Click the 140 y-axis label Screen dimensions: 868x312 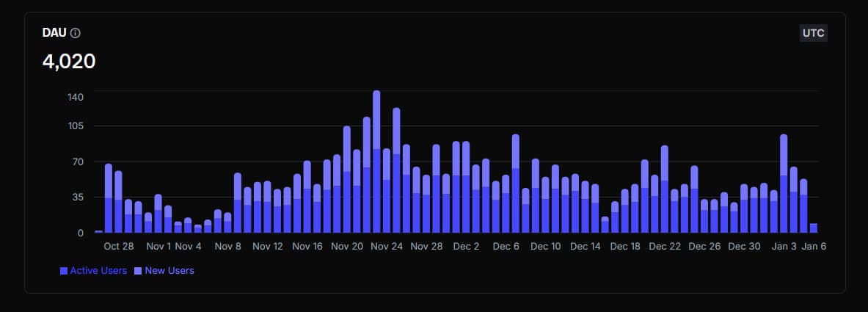click(76, 97)
